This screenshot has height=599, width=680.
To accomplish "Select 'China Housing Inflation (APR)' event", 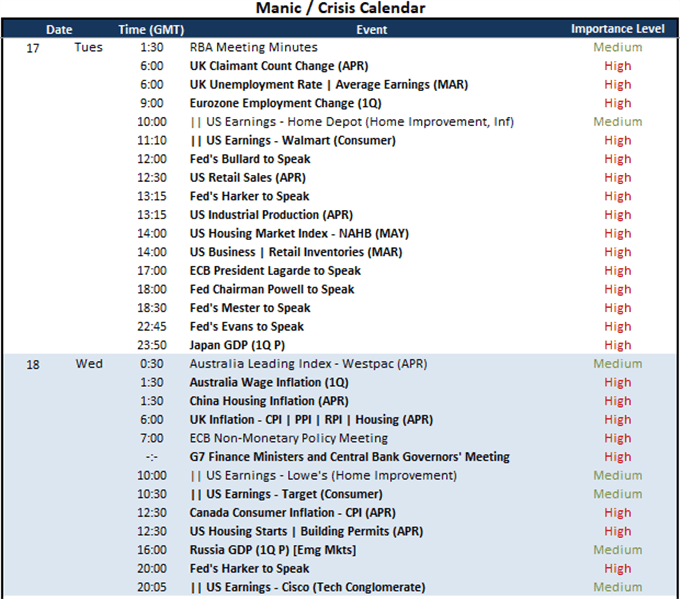I will coord(269,401).
